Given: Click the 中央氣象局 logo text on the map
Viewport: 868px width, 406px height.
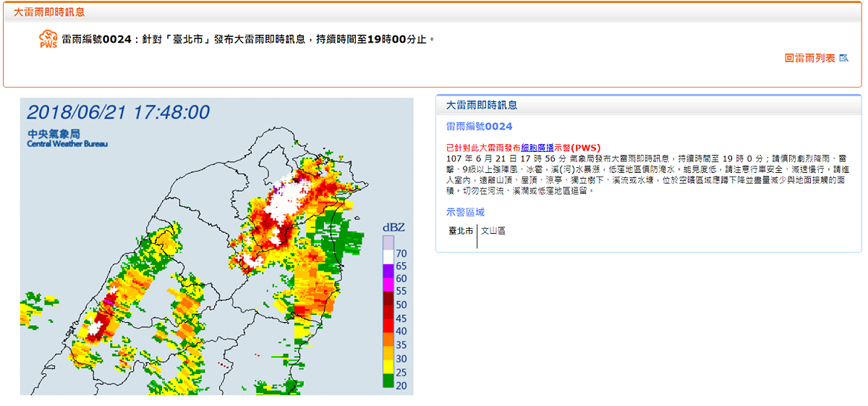Looking at the screenshot, I should [54, 134].
